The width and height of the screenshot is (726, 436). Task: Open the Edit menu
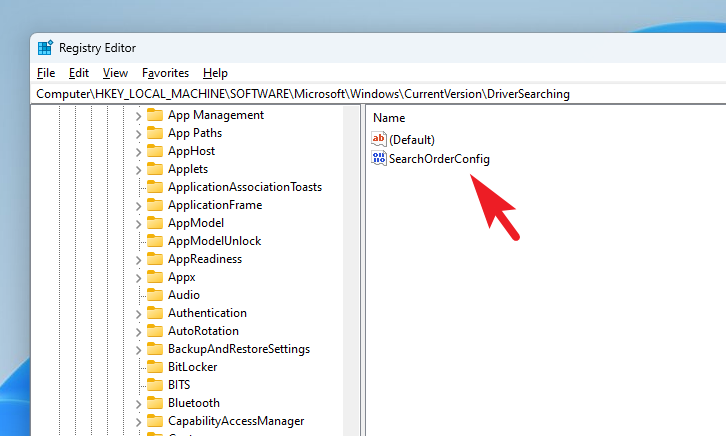[79, 73]
